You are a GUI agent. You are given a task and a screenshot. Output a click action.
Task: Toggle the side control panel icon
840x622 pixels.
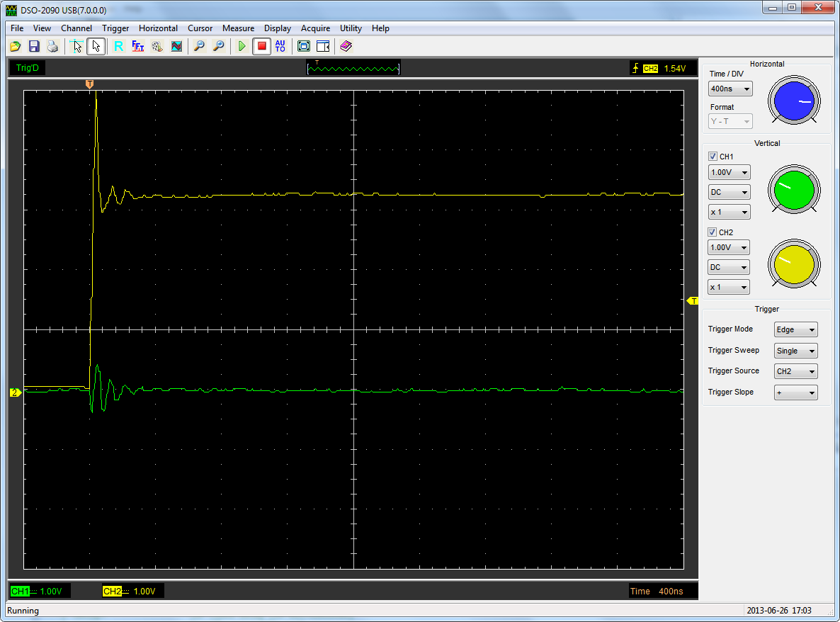pos(323,47)
